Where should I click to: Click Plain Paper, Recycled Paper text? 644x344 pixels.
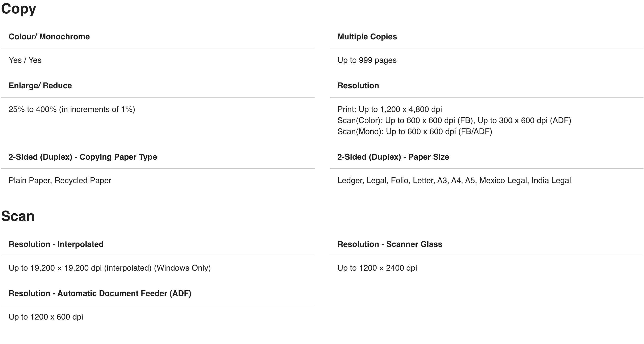click(60, 180)
